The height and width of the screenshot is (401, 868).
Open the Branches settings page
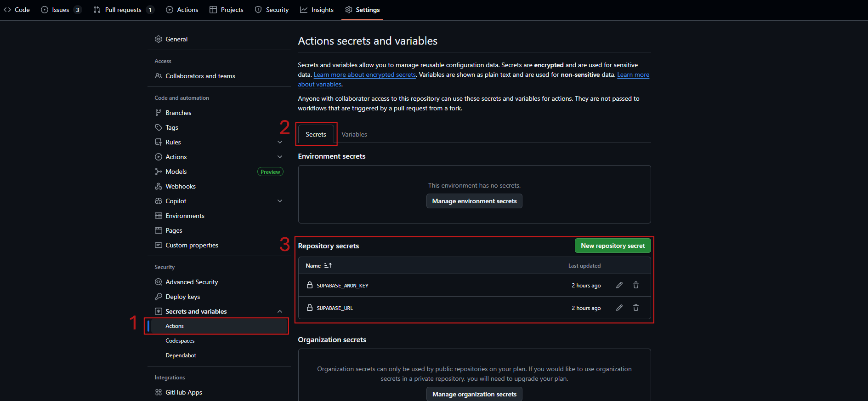pos(178,113)
